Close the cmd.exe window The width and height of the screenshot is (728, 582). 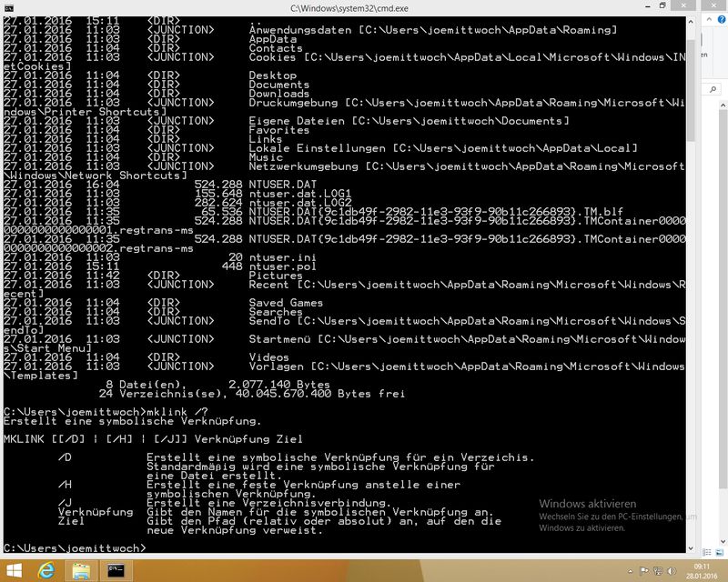click(684, 5)
